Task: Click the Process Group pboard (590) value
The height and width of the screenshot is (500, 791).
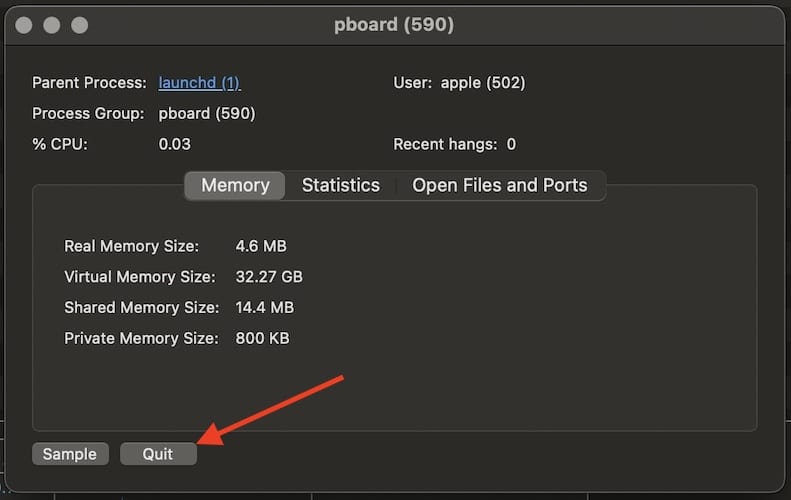Action: point(207,114)
